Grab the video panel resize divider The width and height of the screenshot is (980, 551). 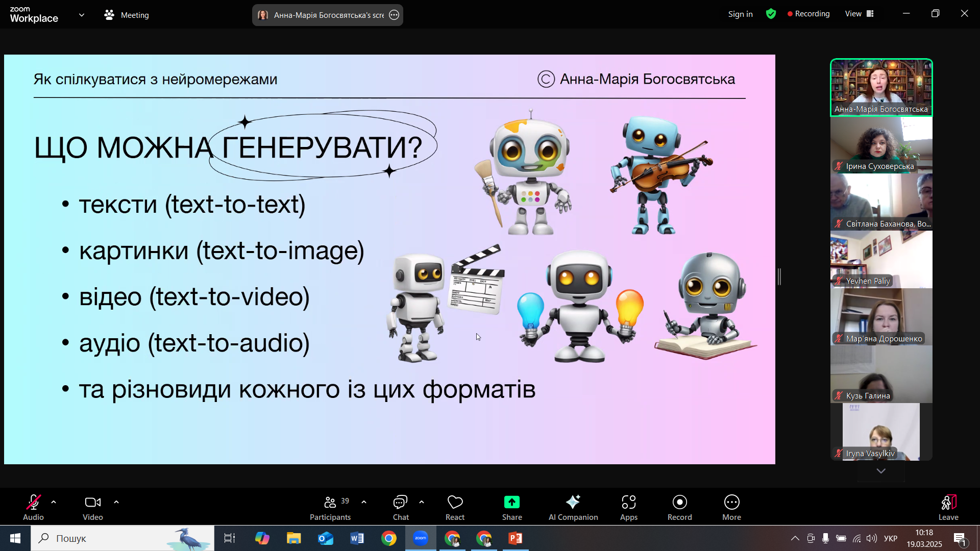[x=779, y=277]
